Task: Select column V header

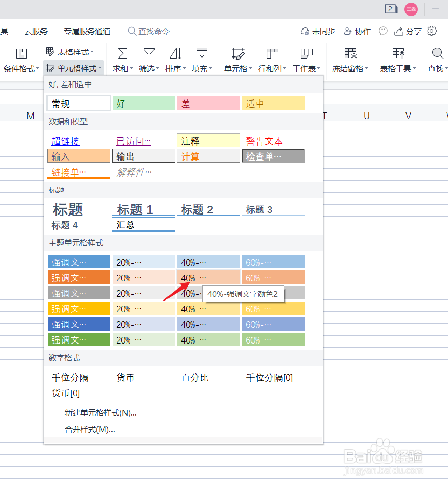Action: (408, 116)
